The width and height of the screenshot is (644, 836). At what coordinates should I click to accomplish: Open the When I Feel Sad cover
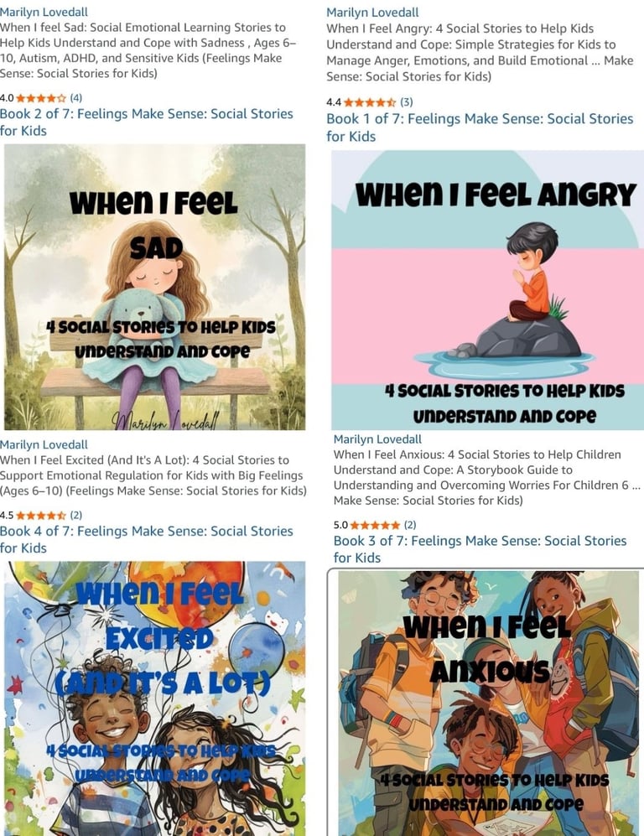pos(154,287)
